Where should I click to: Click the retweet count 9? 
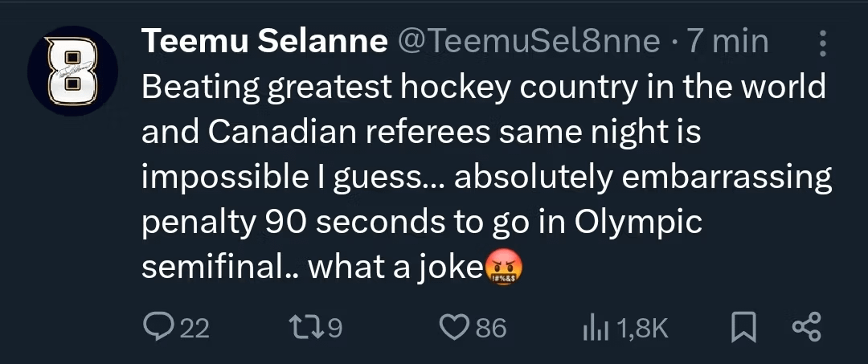(334, 328)
